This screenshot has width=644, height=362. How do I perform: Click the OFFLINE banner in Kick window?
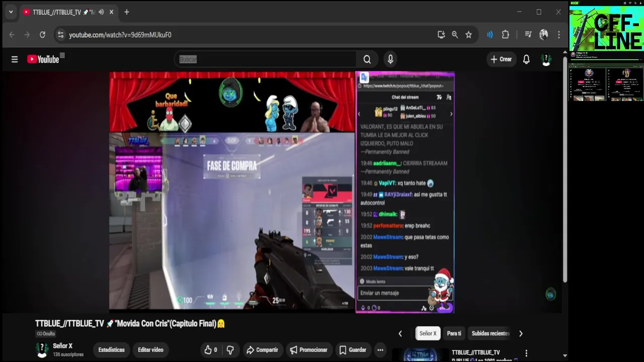point(607,28)
